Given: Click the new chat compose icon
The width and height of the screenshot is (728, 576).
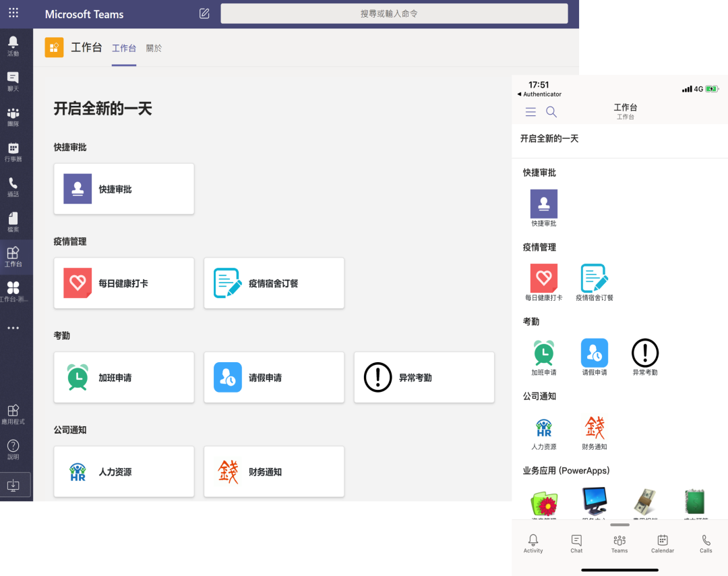Looking at the screenshot, I should [x=204, y=13].
